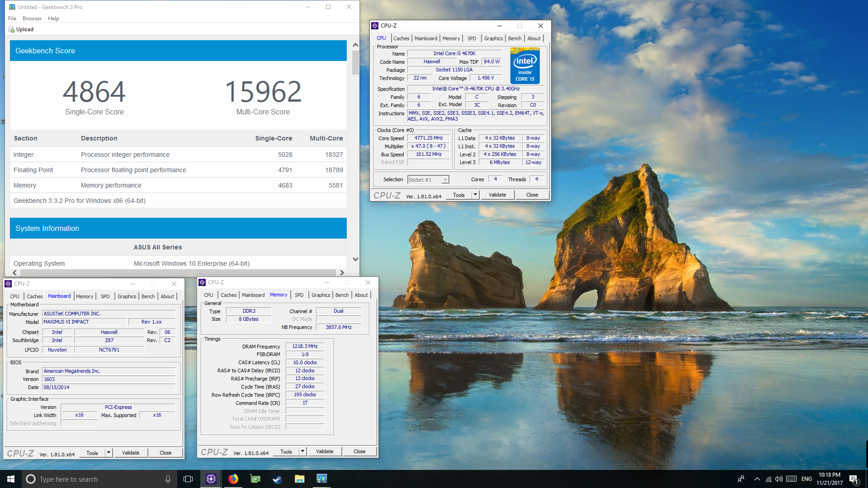
Task: Click the Upload icon in Geekbench toolbar
Action: pyautogui.click(x=11, y=29)
